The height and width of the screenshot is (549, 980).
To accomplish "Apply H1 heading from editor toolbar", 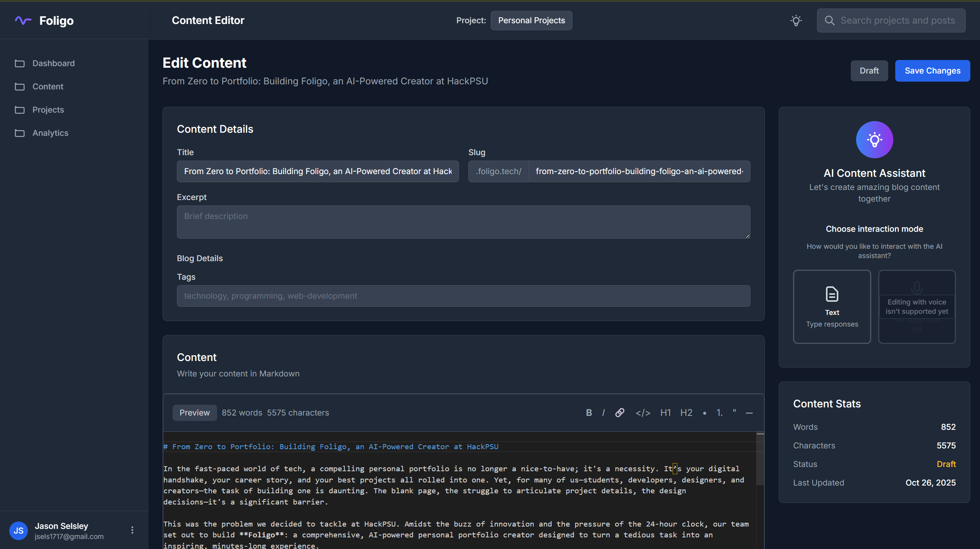I will coord(665,413).
